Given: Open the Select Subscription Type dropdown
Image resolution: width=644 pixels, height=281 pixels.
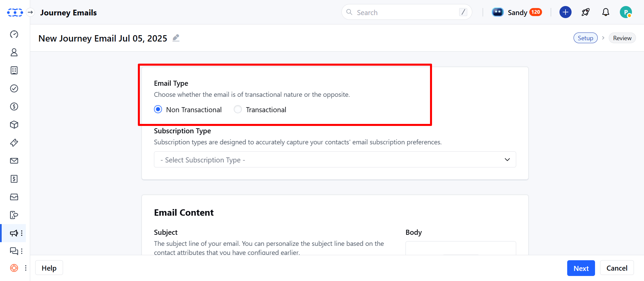Looking at the screenshot, I should (335, 159).
